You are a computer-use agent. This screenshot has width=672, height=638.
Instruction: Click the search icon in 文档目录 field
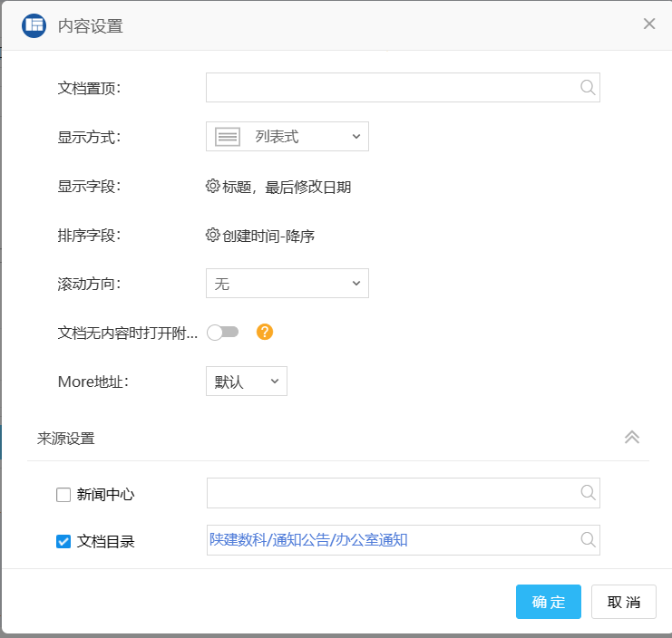pyautogui.click(x=588, y=540)
